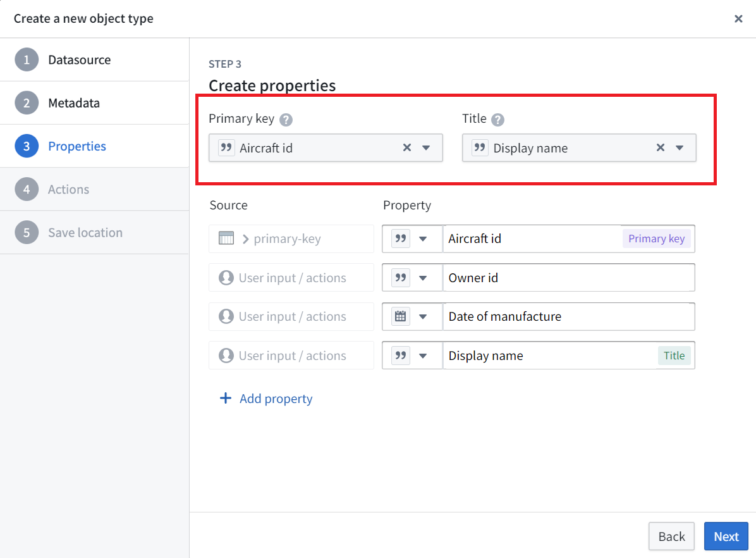Screen dimensions: 756x558
Task: Expand the primary-key source chevron
Action: pyautogui.click(x=245, y=239)
